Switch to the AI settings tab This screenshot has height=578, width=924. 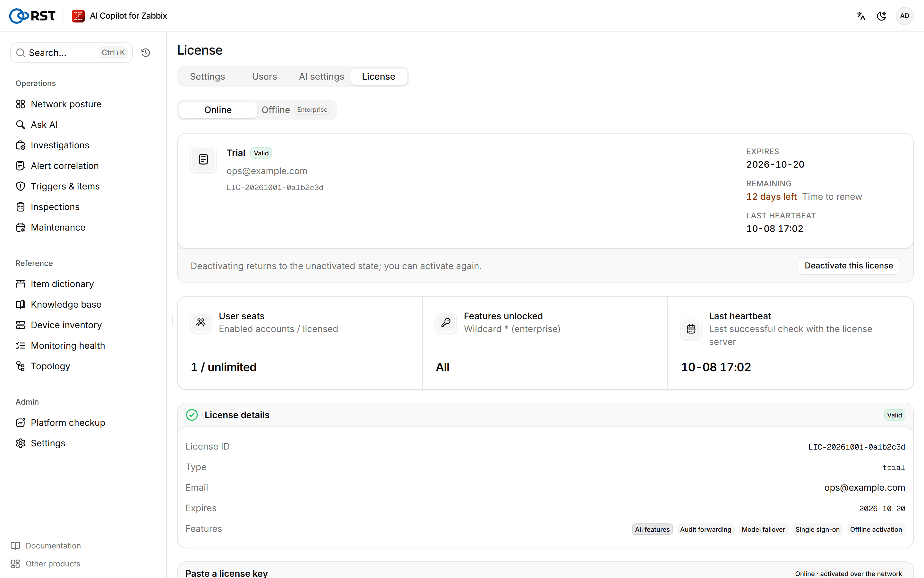click(x=321, y=76)
